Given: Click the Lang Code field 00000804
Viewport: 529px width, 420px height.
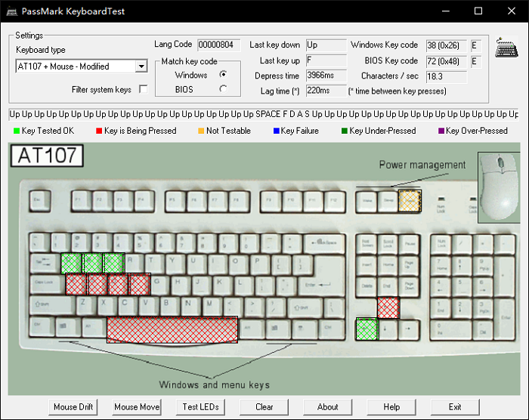Looking at the screenshot, I should (219, 45).
